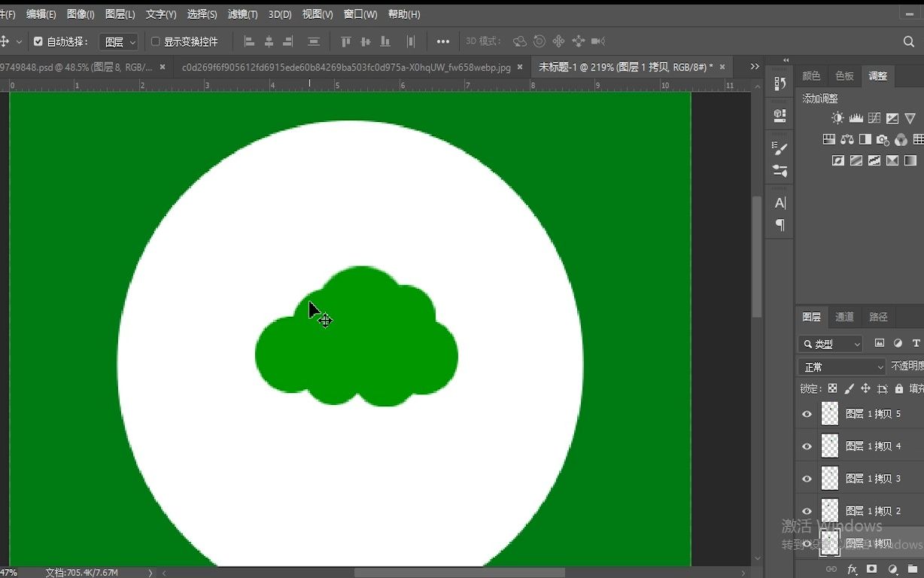924x578 pixels.
Task: Open the 类型 layer filter dropdown
Action: (831, 344)
